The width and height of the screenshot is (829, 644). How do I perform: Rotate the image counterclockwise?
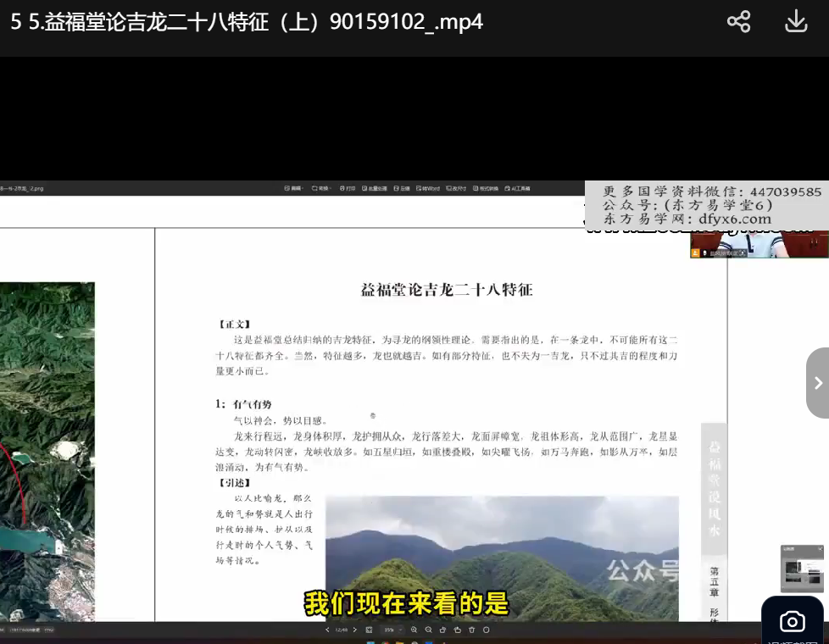pos(442,630)
